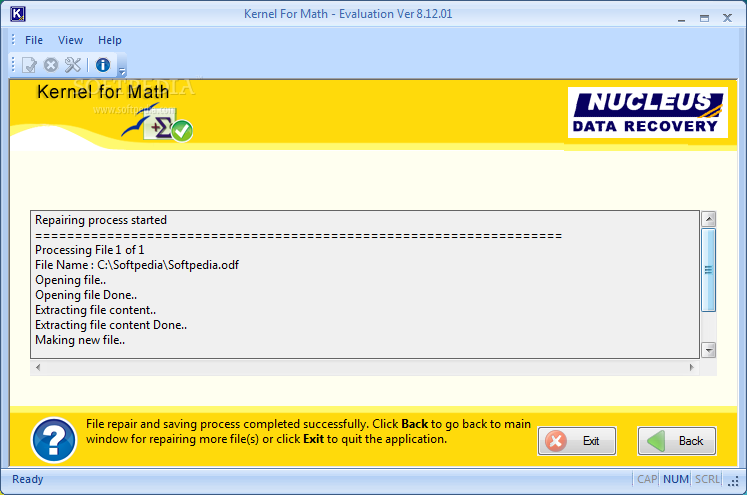This screenshot has width=747, height=495.
Task: Click the repair file toolbar icon
Action: (30, 65)
